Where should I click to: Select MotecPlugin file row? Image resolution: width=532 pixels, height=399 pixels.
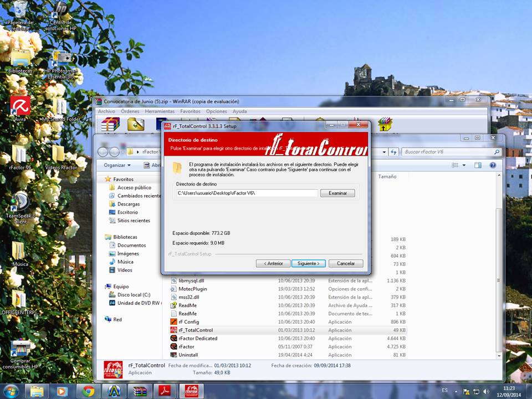(288, 289)
